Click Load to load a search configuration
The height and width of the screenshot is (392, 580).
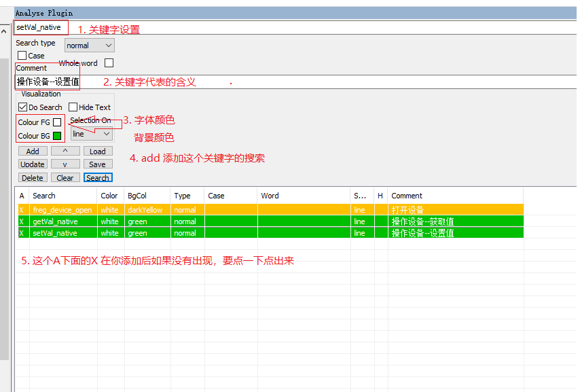pos(98,151)
